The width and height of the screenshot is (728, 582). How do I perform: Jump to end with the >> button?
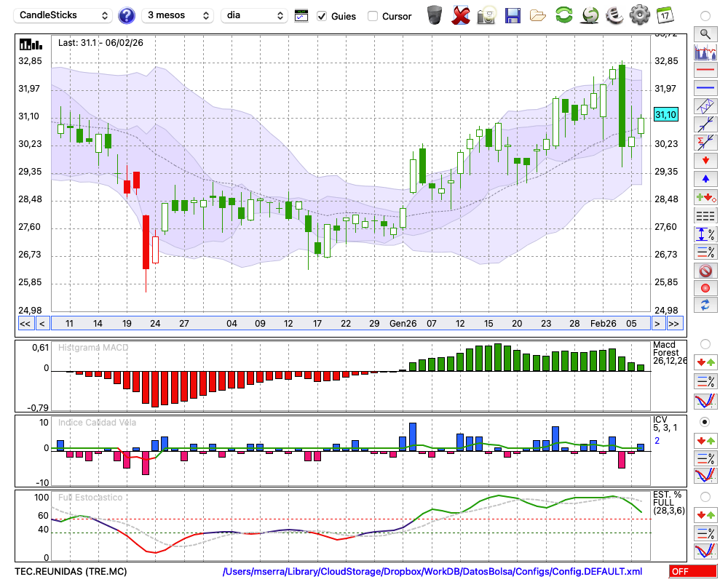[674, 324]
